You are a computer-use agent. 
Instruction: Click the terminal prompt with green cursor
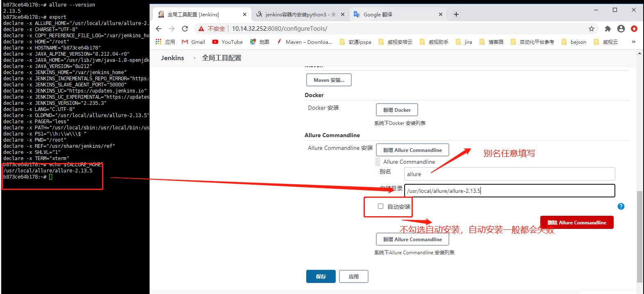point(28,177)
